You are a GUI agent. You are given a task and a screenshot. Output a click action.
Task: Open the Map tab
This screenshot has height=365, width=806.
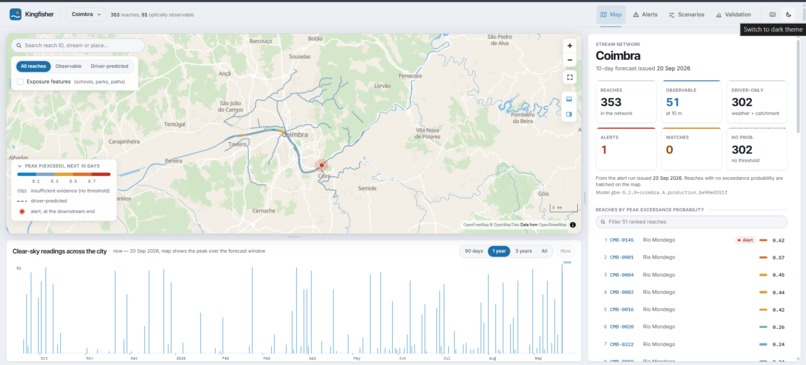coord(611,15)
